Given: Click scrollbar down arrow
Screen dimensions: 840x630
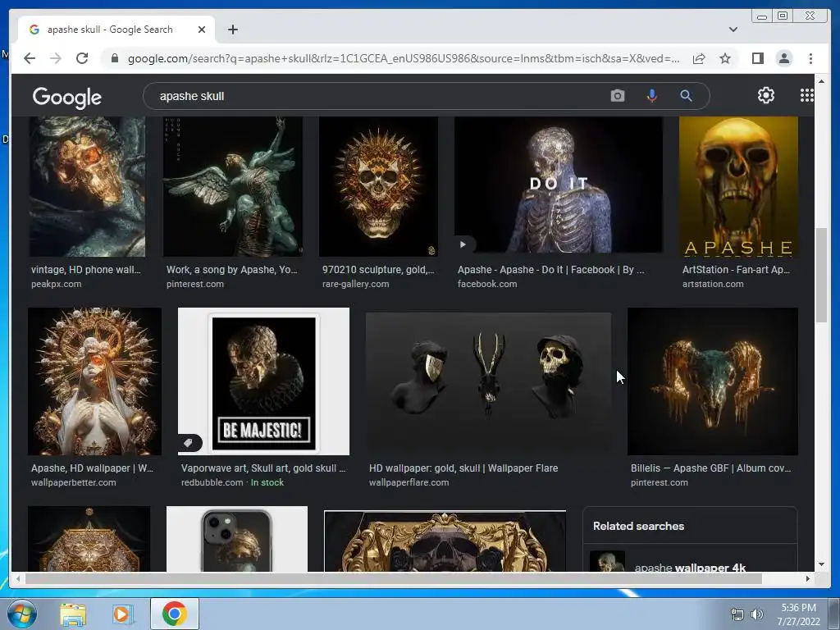Looking at the screenshot, I should point(821,564).
